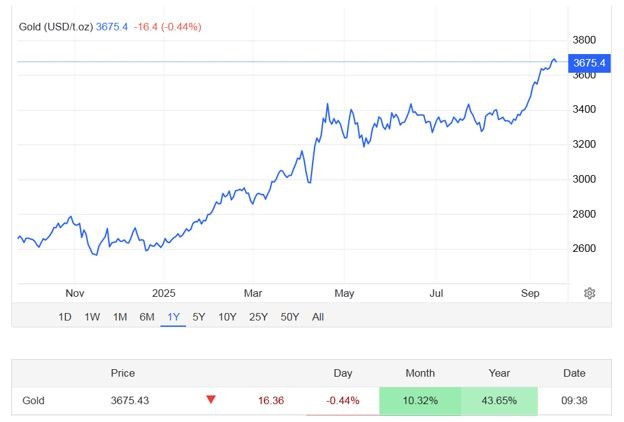Viewport: 624px width, 422px height.
Task: Switch chart to 1W range
Action: [x=92, y=317]
